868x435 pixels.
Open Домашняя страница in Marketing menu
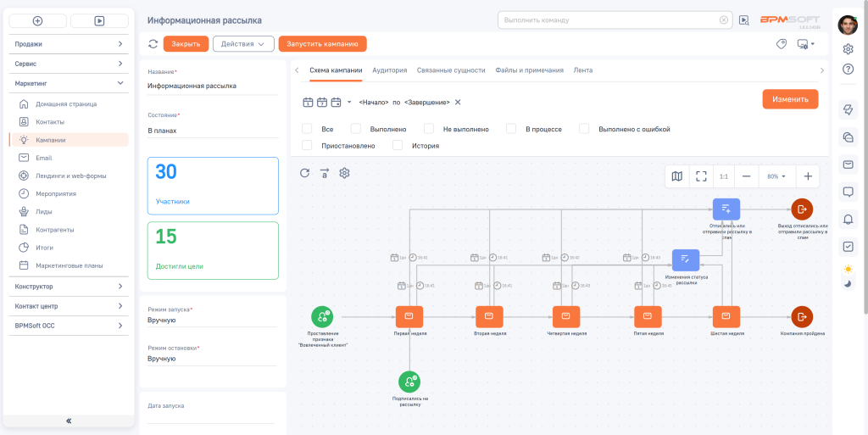click(66, 104)
